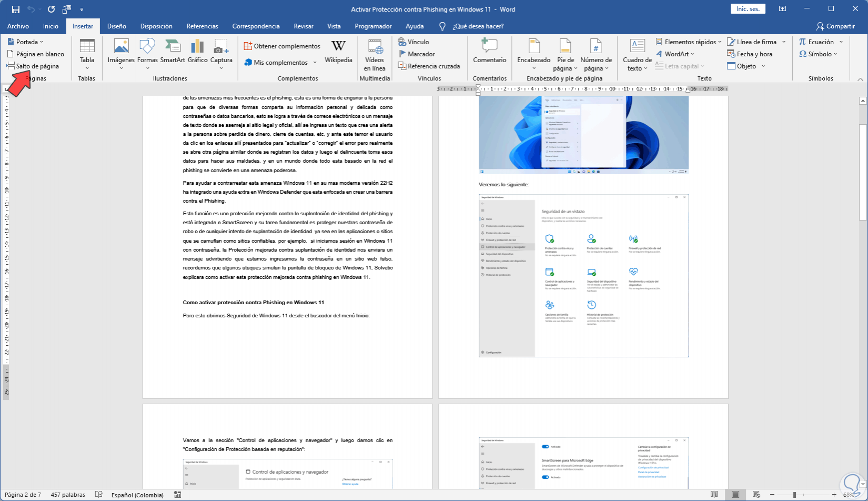Click the Vídeos en línea icon
Viewport: 868px width, 501px height.
[375, 54]
